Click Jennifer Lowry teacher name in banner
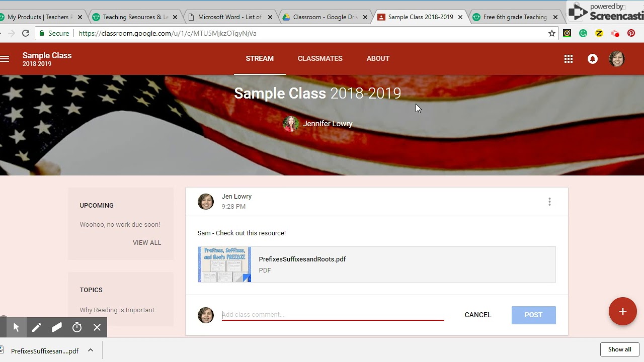This screenshot has width=644, height=362. [328, 124]
